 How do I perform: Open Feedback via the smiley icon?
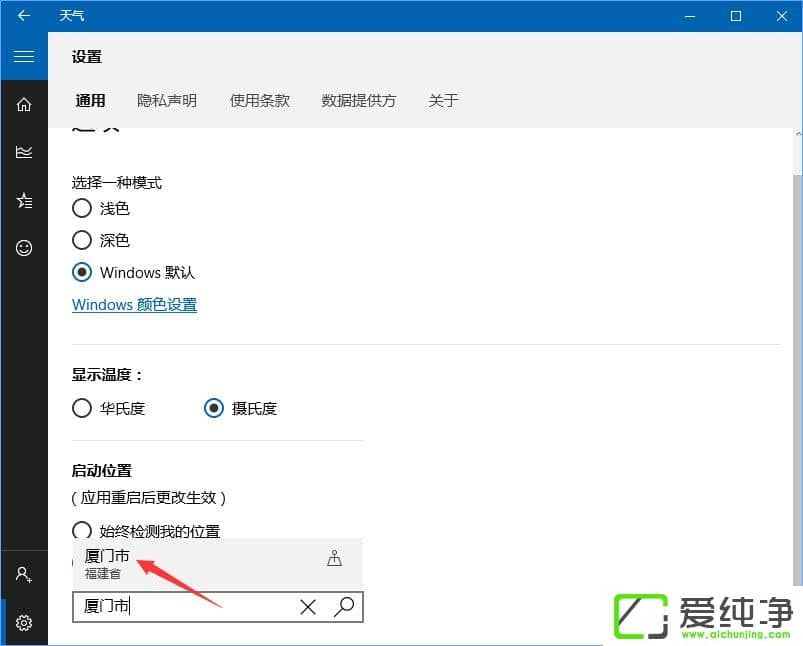coord(23,248)
